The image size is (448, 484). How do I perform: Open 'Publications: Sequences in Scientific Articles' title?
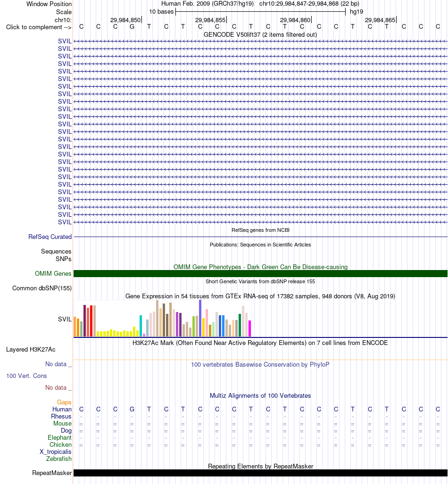click(260, 245)
